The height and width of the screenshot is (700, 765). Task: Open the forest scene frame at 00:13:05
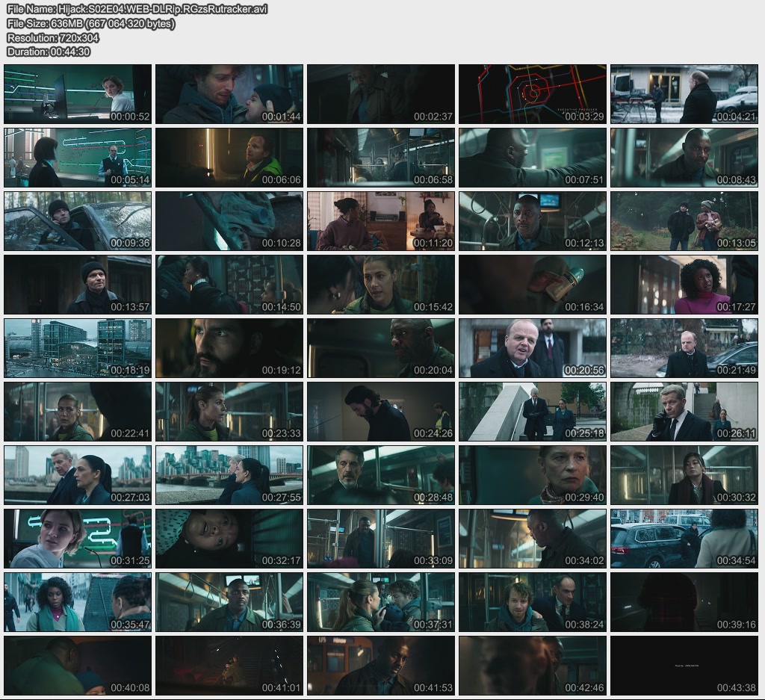point(684,221)
